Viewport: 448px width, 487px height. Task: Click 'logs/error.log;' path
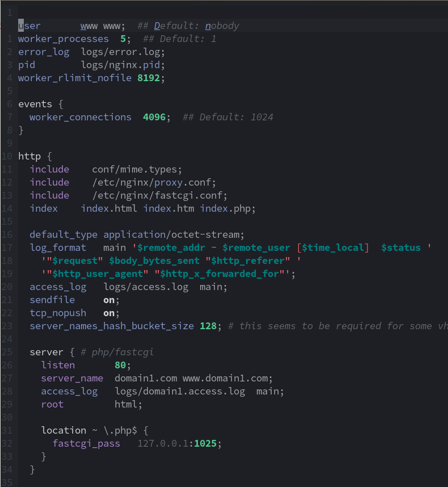click(x=123, y=52)
